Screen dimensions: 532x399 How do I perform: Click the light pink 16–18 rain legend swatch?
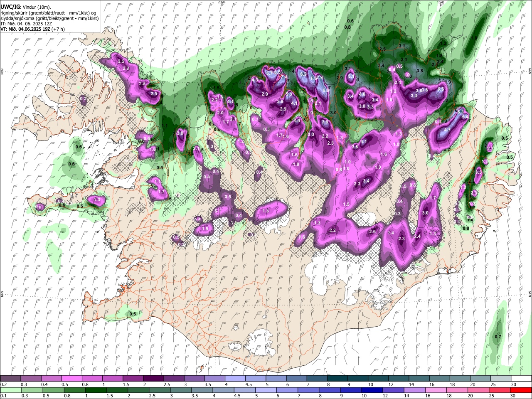coord(436,390)
